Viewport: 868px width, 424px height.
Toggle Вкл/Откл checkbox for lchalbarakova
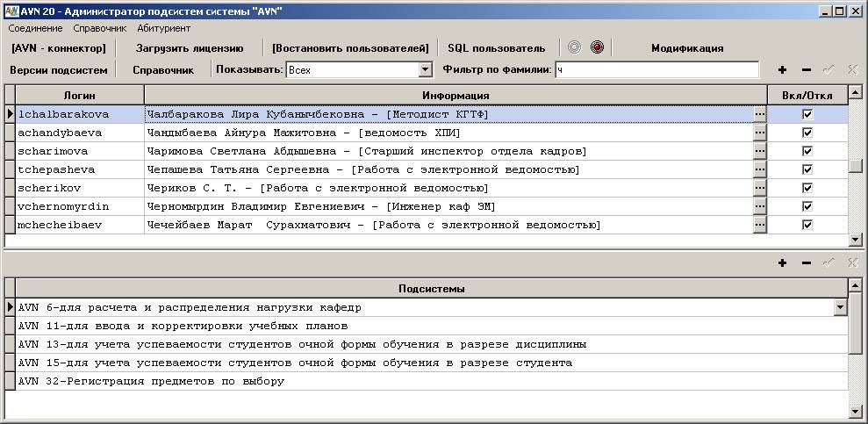pos(807,114)
